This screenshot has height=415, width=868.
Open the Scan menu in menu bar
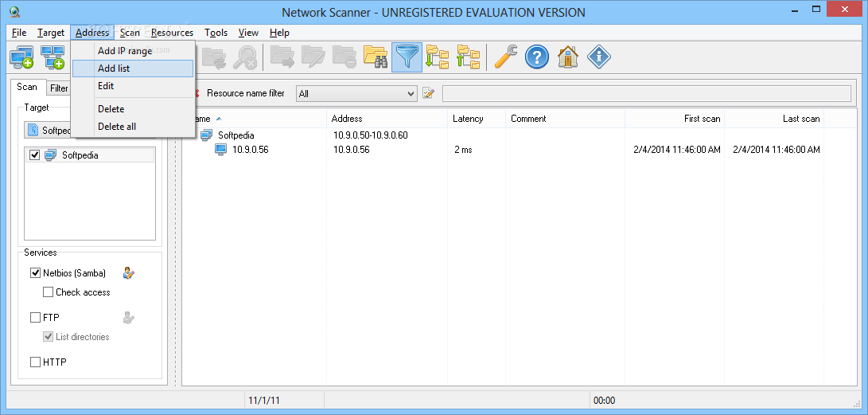click(x=130, y=33)
